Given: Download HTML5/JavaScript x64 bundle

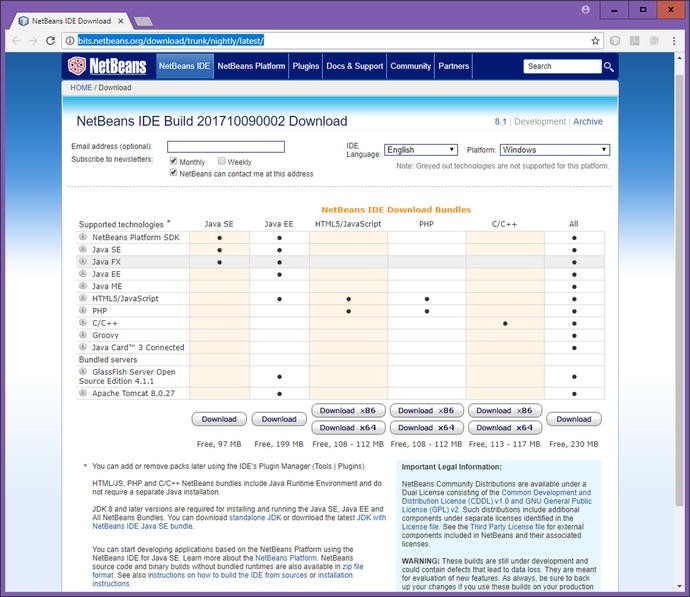Looking at the screenshot, I should click(348, 428).
